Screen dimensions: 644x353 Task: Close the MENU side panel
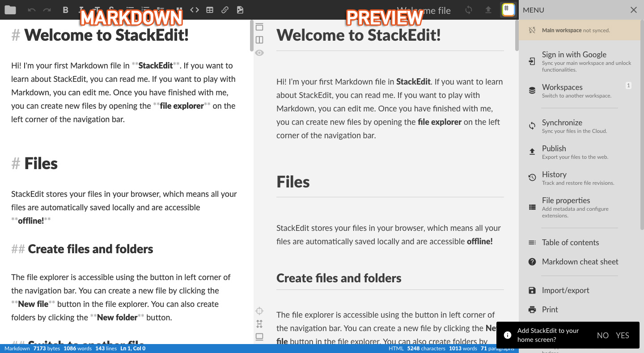(634, 10)
